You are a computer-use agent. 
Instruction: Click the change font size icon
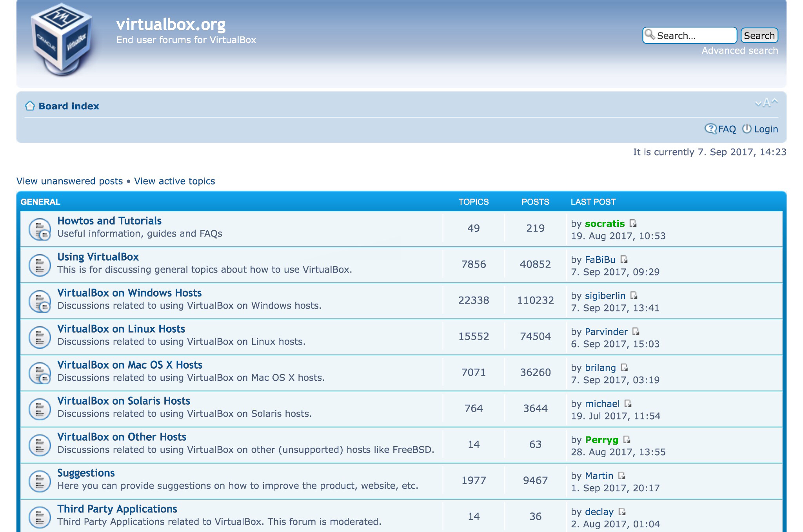pyautogui.click(x=766, y=103)
